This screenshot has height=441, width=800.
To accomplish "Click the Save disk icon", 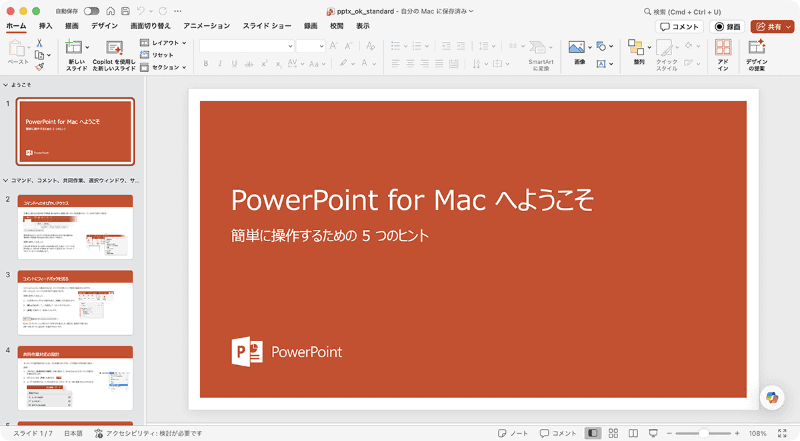I will point(126,11).
